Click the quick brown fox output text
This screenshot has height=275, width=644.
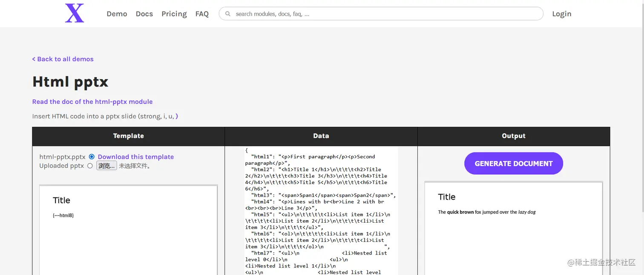[487, 212]
